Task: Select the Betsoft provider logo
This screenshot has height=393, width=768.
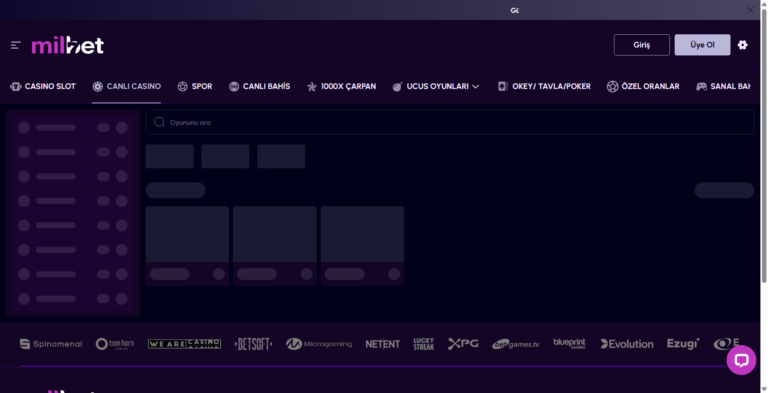Action: 253,344
